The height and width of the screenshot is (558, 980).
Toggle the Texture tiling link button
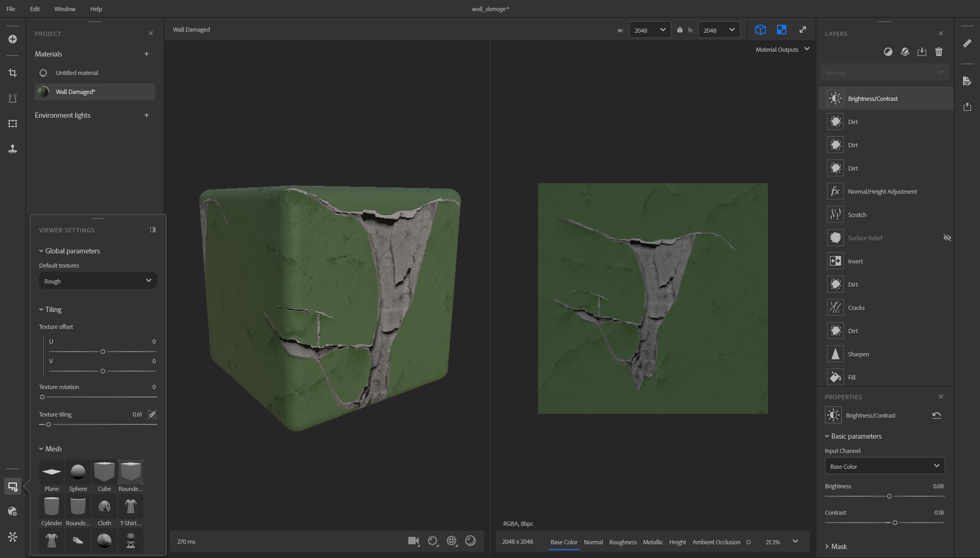[152, 414]
